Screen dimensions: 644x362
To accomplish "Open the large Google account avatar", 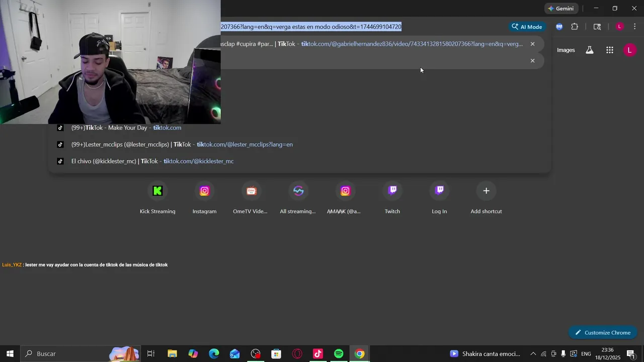I will [x=629, y=50].
